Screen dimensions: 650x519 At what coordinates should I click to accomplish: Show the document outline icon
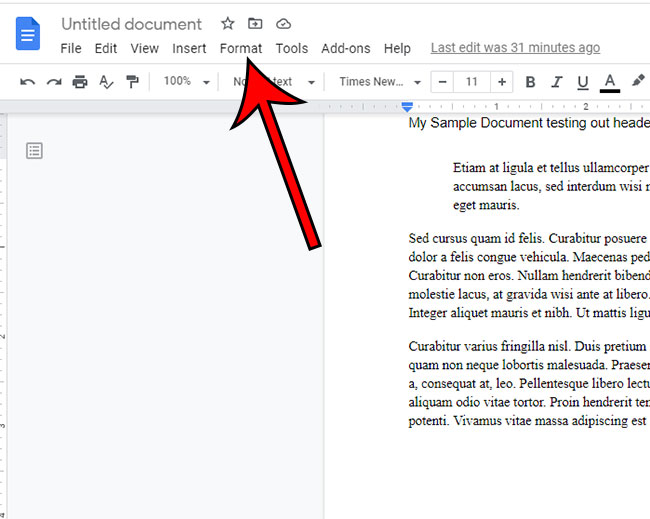point(35,151)
